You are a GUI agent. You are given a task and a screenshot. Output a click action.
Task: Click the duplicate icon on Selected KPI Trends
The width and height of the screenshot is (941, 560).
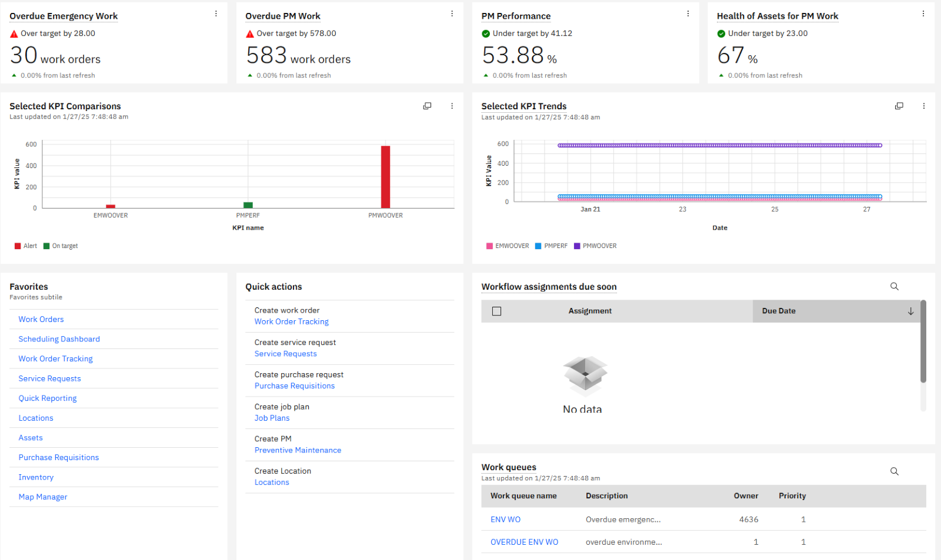[899, 106]
